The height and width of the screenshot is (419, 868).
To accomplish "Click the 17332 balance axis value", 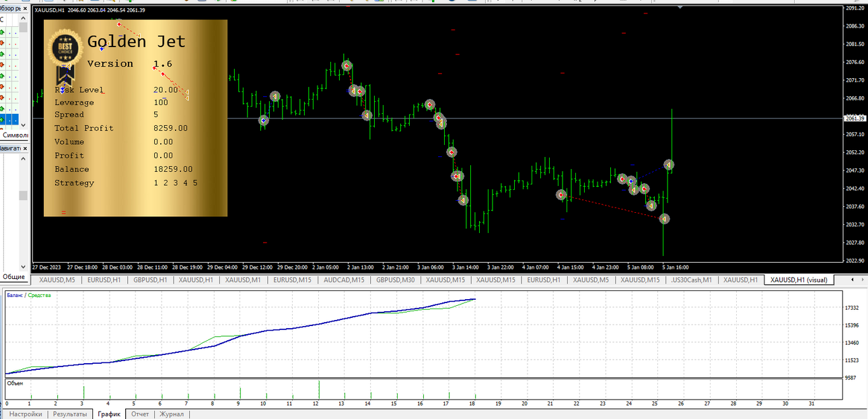I will coord(852,308).
